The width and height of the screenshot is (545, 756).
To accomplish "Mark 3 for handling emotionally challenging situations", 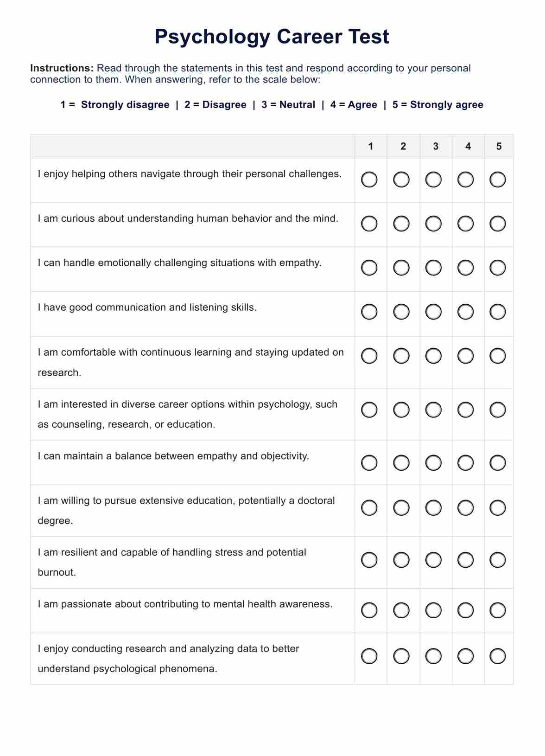I will tap(433, 268).
